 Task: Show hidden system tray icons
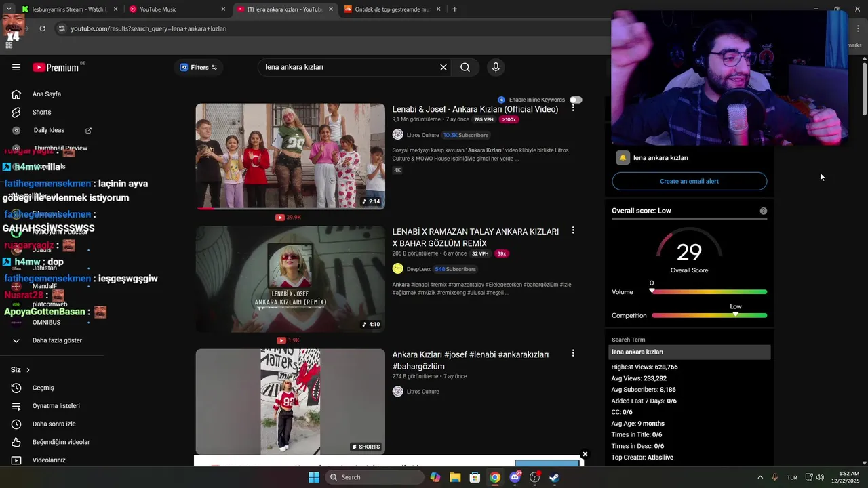pyautogui.click(x=759, y=477)
